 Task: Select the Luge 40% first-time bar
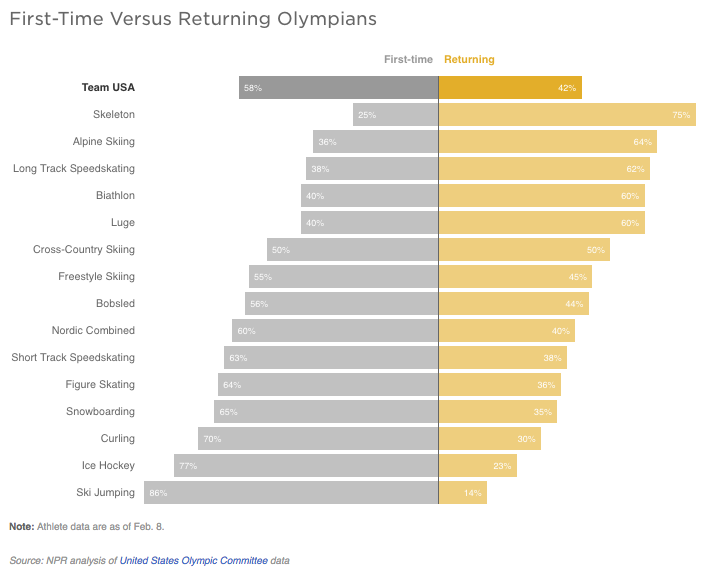pos(370,223)
